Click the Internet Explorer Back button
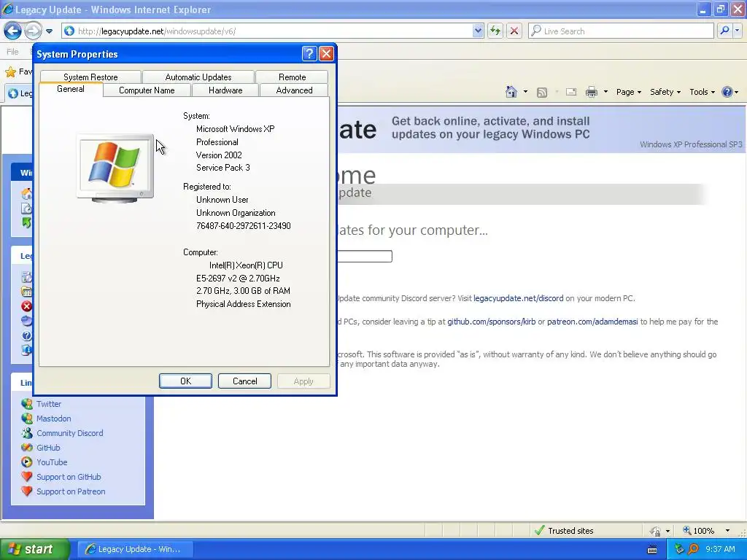 click(12, 31)
